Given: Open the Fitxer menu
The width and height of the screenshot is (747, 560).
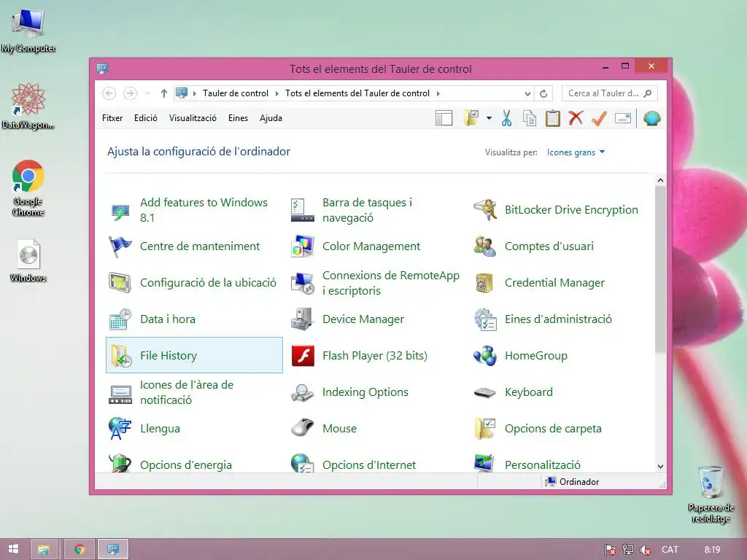Looking at the screenshot, I should [x=112, y=118].
